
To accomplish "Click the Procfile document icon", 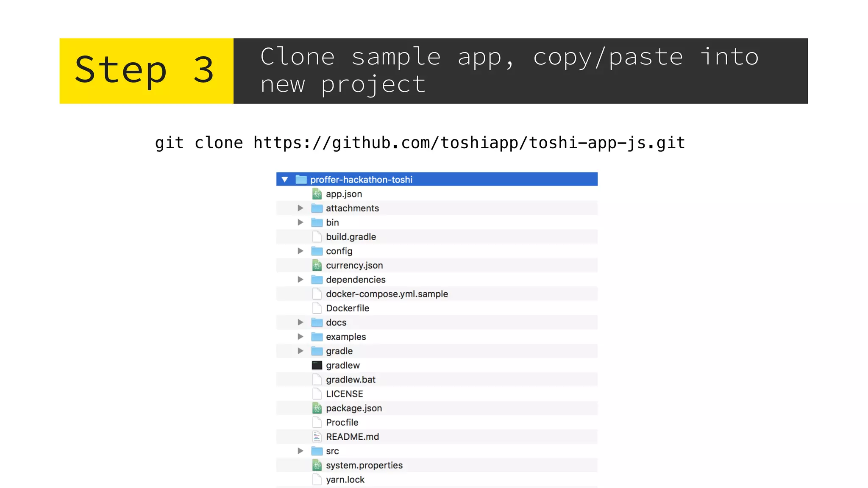I will pos(317,422).
